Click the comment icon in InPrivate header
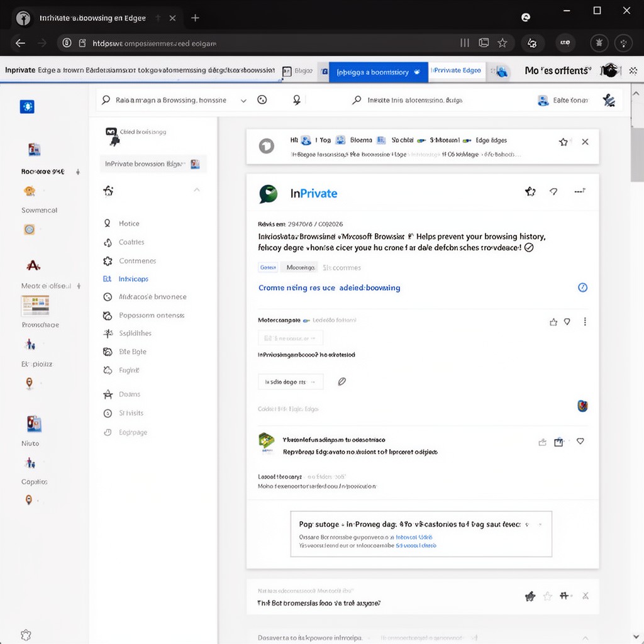Screen dimensions: 644x644 (553, 191)
